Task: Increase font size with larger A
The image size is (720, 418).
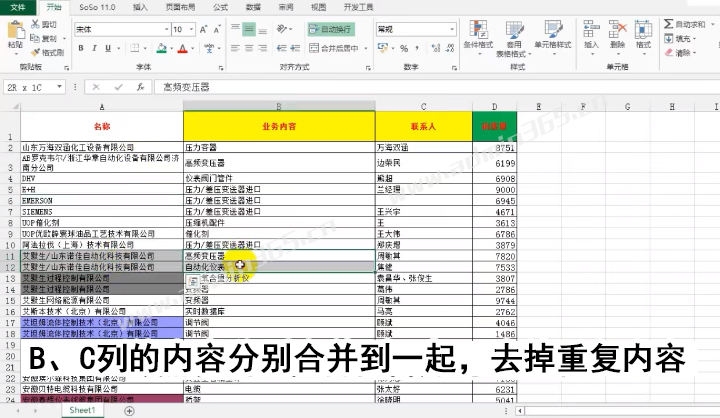Action: (x=203, y=29)
